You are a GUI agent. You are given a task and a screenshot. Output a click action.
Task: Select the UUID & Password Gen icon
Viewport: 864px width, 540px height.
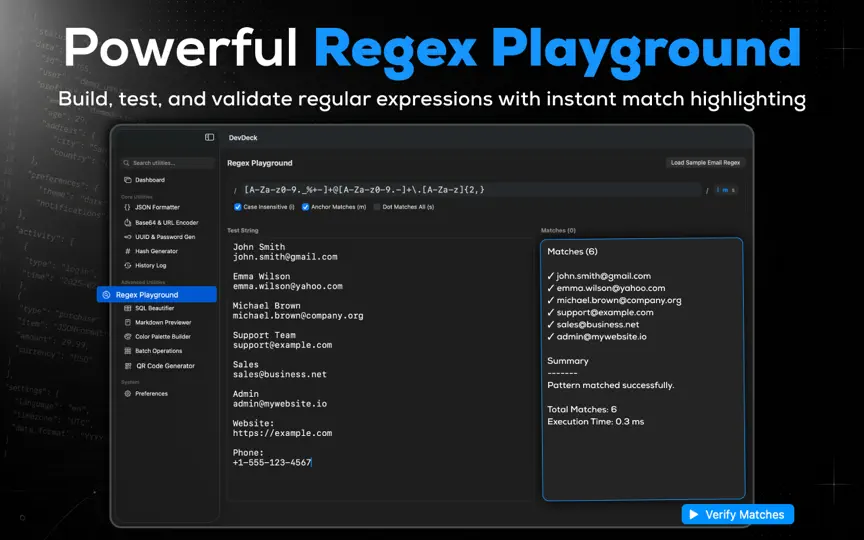[128, 237]
